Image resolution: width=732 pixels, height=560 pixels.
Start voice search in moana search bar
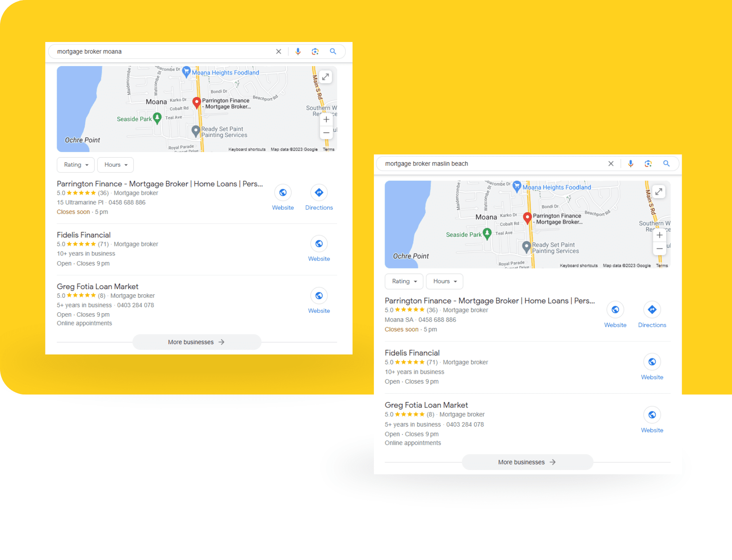[298, 51]
